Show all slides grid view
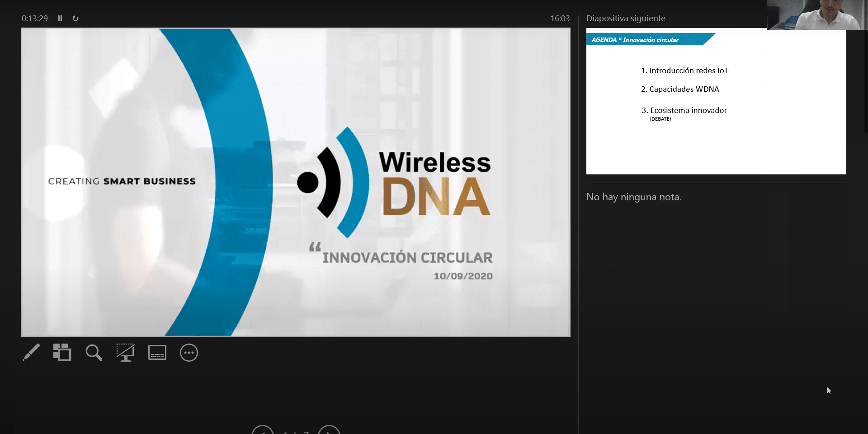This screenshot has height=434, width=868. coord(62,353)
